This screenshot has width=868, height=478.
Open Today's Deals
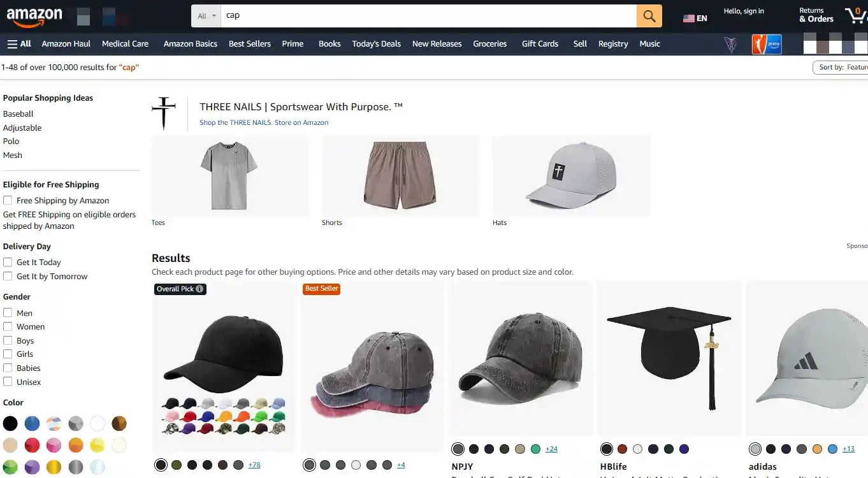coord(377,44)
